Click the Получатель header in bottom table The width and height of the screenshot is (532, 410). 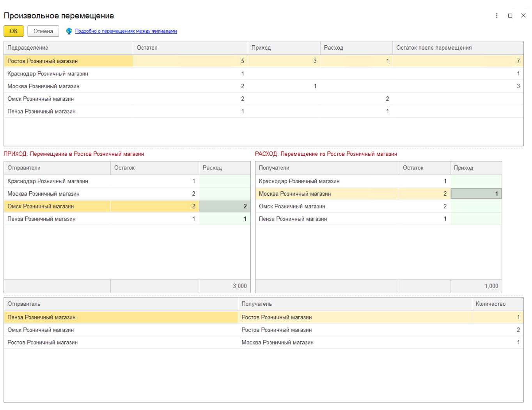(355, 304)
